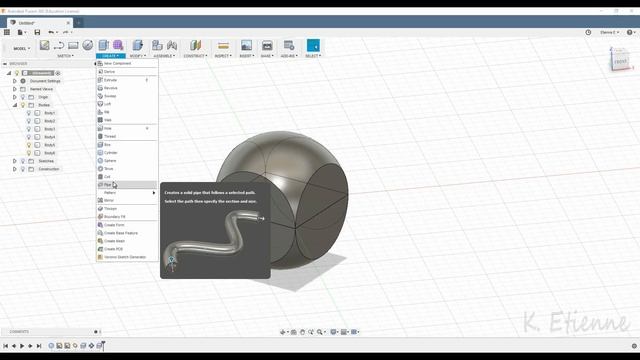The image size is (640, 360).
Task: Open Pattern submenu in Create menu
Action: (127, 193)
